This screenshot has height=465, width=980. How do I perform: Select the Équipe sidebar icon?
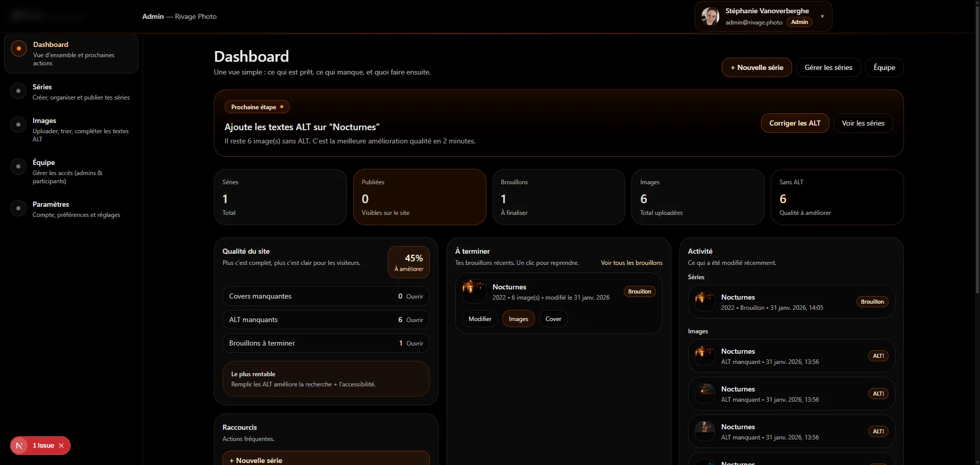tap(18, 166)
